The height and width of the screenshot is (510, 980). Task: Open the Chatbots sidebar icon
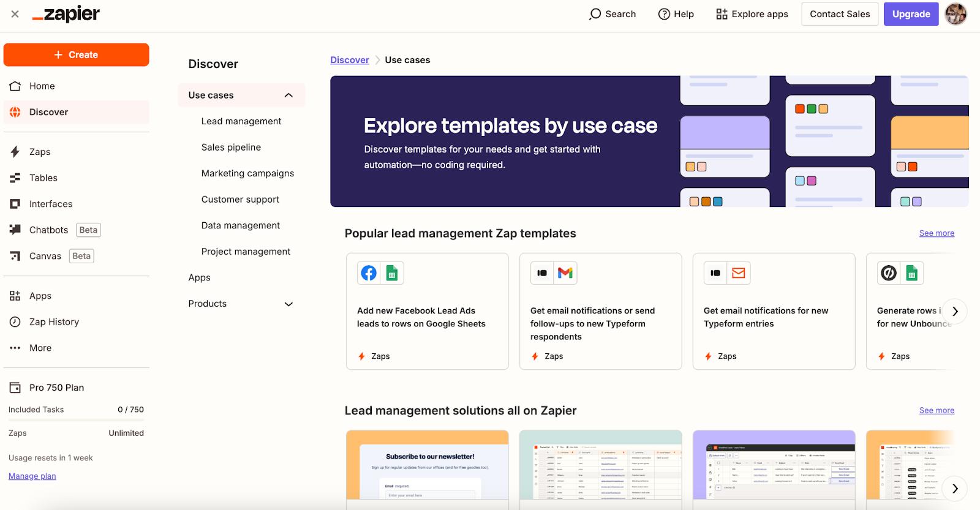pyautogui.click(x=15, y=230)
